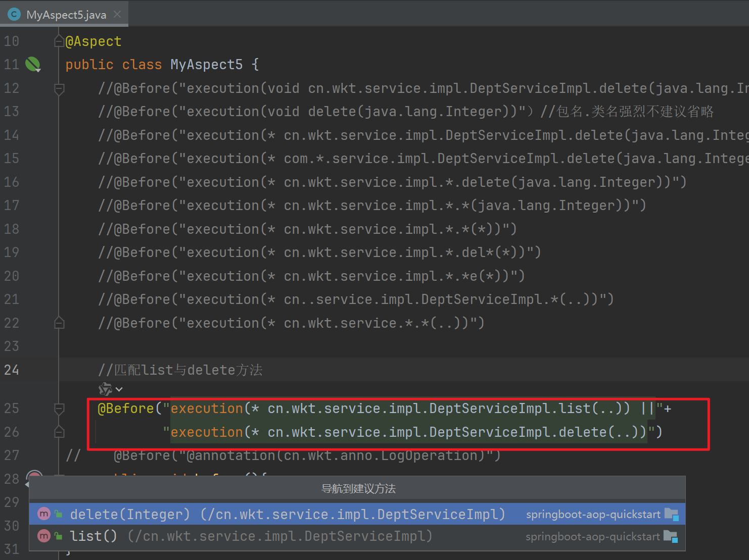Screen dimensions: 749x560
Task: Click the method icon beside list()
Action: tap(44, 536)
